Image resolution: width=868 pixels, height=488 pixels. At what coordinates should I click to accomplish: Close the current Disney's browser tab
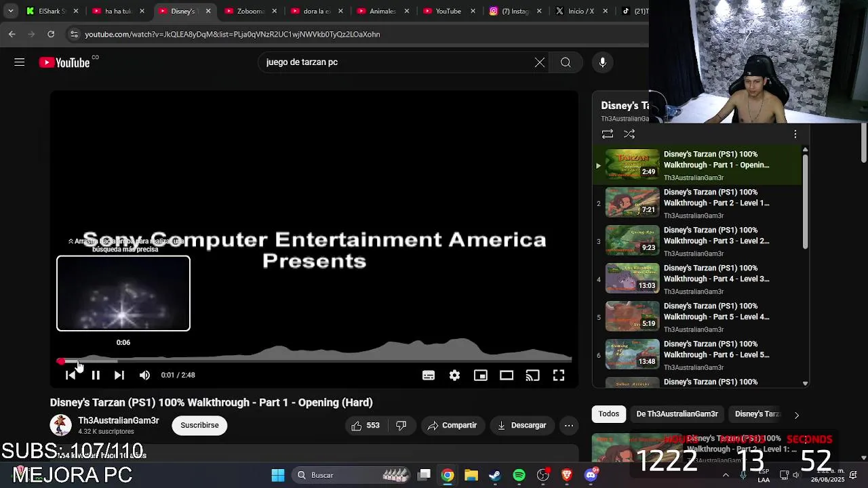coord(208,11)
